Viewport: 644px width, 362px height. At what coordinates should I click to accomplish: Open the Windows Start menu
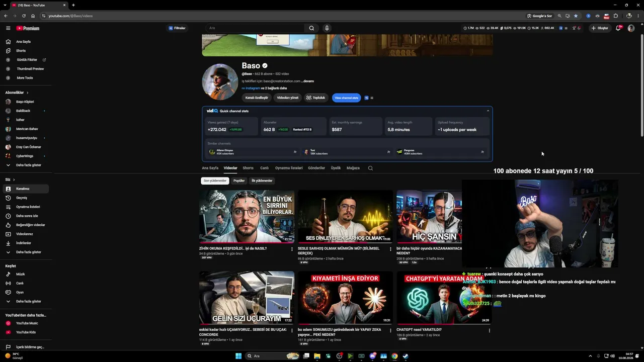238,356
